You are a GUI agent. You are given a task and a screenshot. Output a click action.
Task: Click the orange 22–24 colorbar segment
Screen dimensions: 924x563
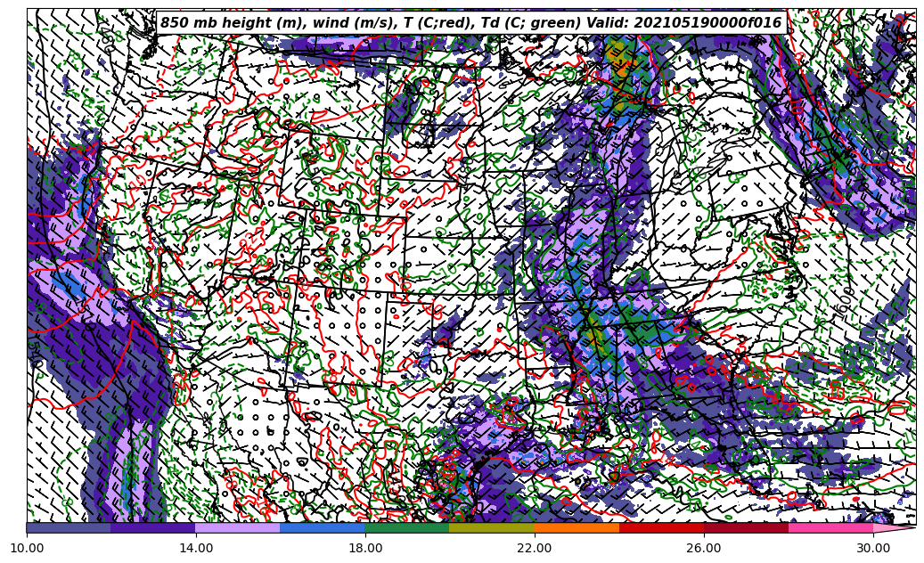coord(576,527)
